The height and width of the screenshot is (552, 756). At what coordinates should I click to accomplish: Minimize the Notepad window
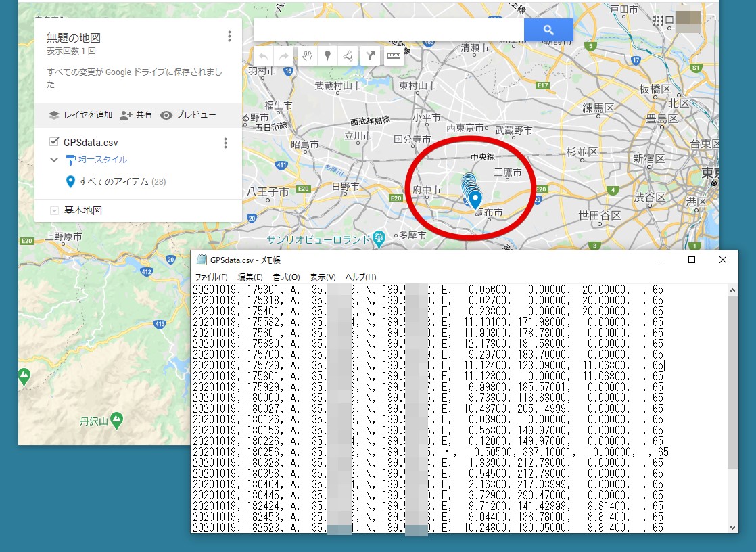click(661, 260)
